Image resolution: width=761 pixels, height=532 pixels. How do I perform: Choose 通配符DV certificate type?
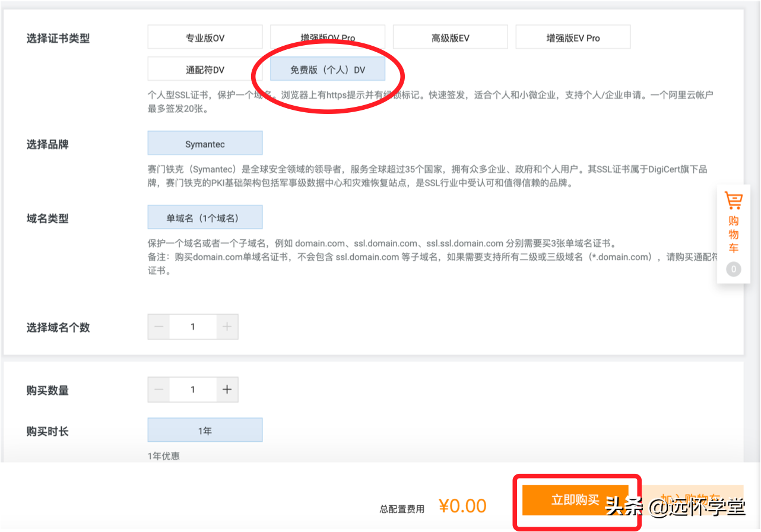[x=205, y=69]
